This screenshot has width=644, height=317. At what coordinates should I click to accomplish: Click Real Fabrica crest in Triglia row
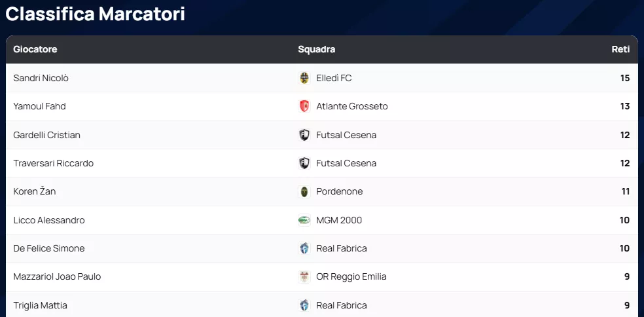pos(304,305)
